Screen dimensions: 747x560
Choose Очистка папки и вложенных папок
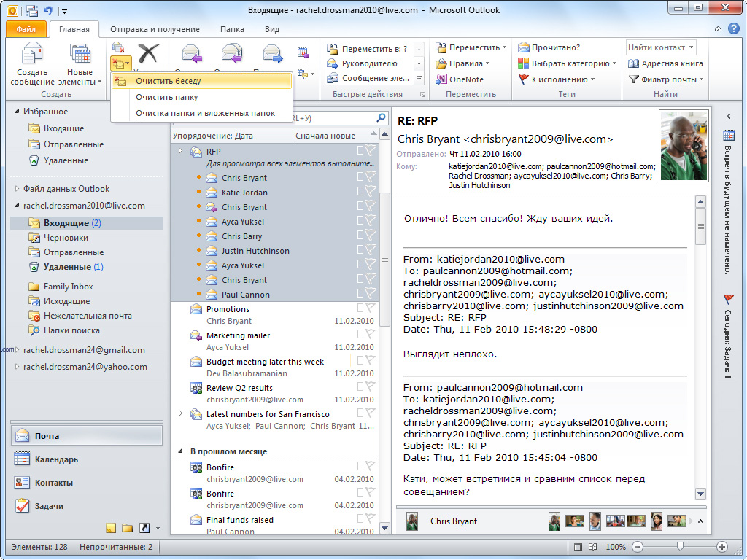pos(201,113)
